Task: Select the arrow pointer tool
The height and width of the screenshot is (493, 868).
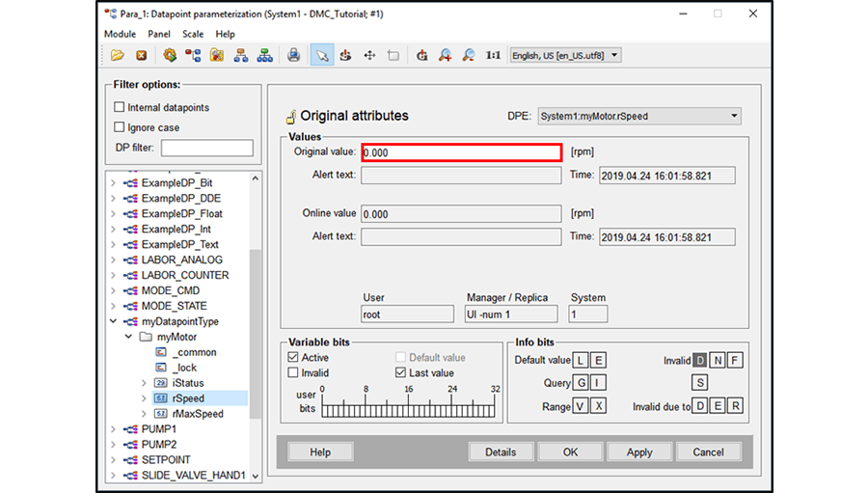Action: 322,56
